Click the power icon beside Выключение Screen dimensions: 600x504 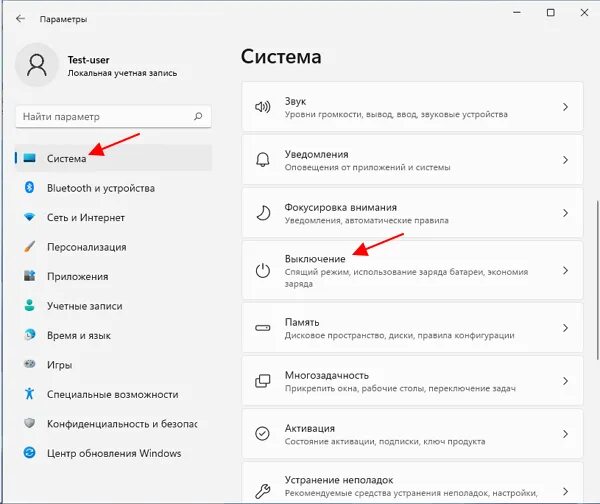coord(262,270)
